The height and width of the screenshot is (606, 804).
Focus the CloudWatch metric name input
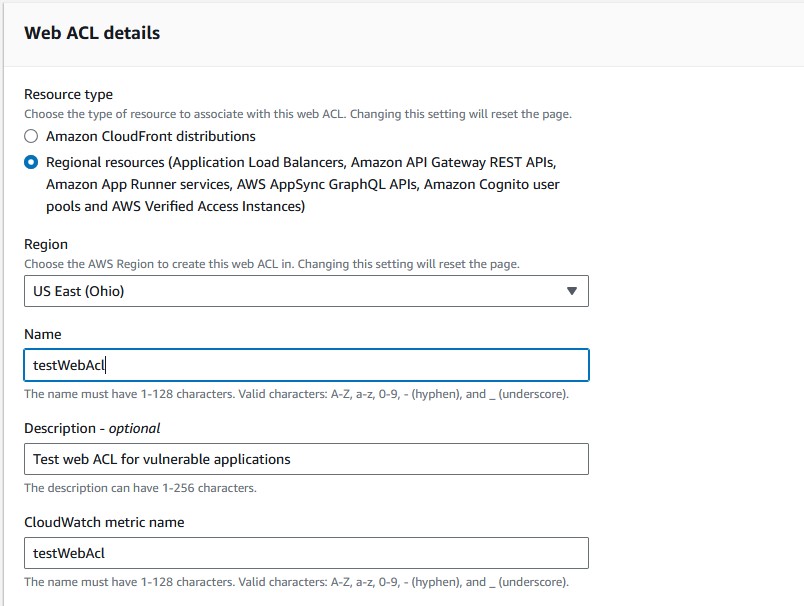point(305,553)
